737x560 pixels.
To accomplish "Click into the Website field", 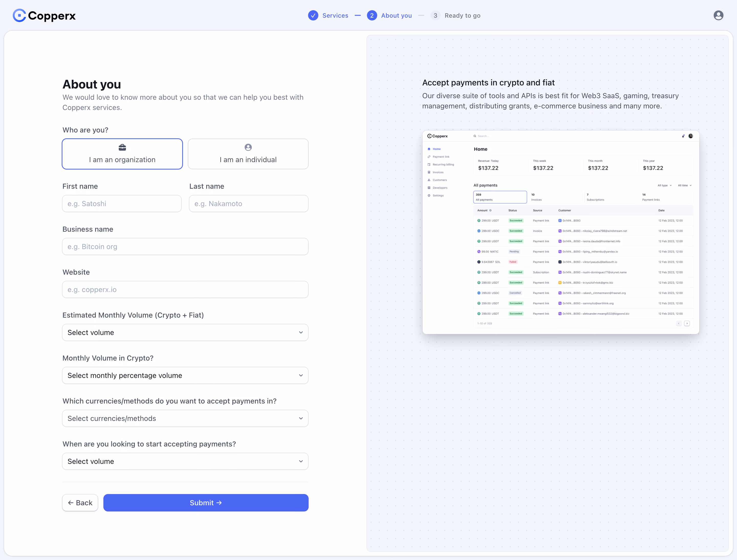I will pos(185,290).
